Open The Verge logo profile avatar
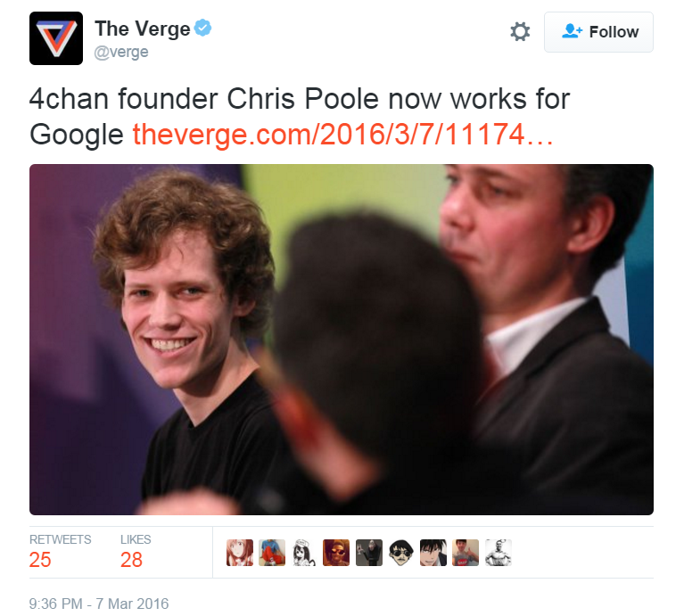The height and width of the screenshot is (616, 684). click(56, 38)
